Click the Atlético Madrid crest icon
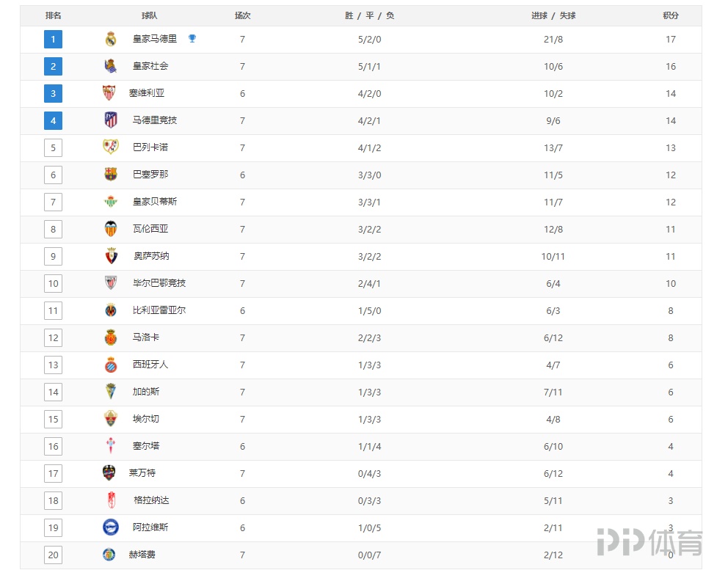 pos(111,120)
